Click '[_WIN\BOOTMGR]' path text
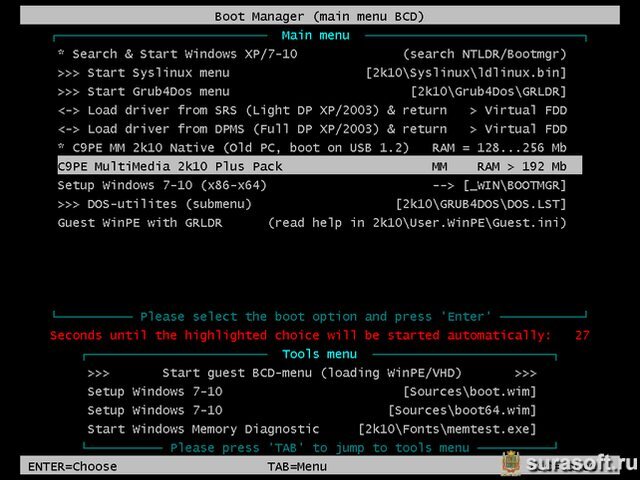 click(x=515, y=185)
